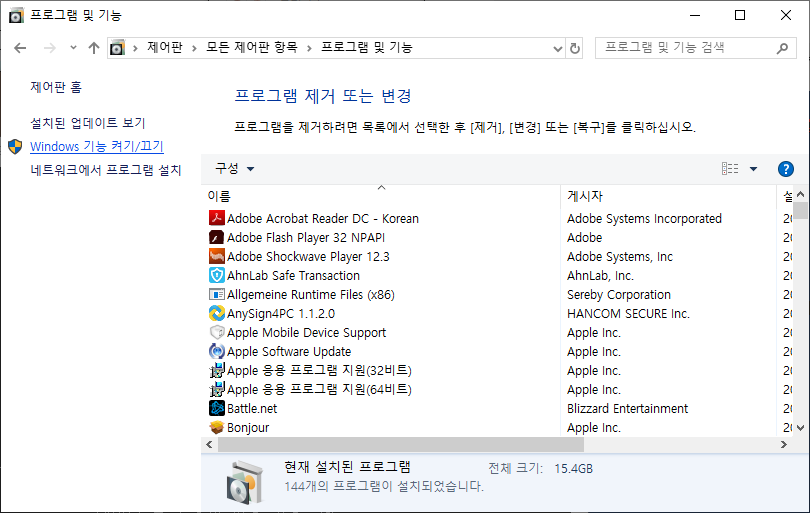Click the horizontal scrollbar right arrow

tap(784, 444)
